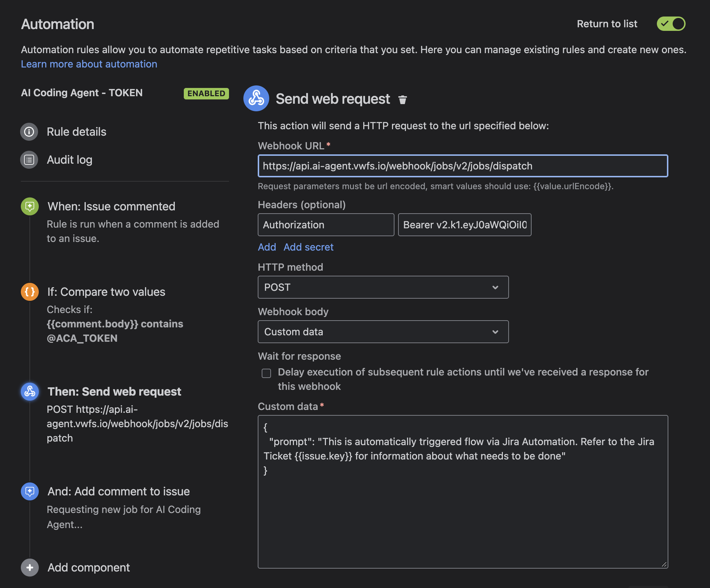Click the green Issue commented trigger icon
The width and height of the screenshot is (710, 588).
(30, 206)
